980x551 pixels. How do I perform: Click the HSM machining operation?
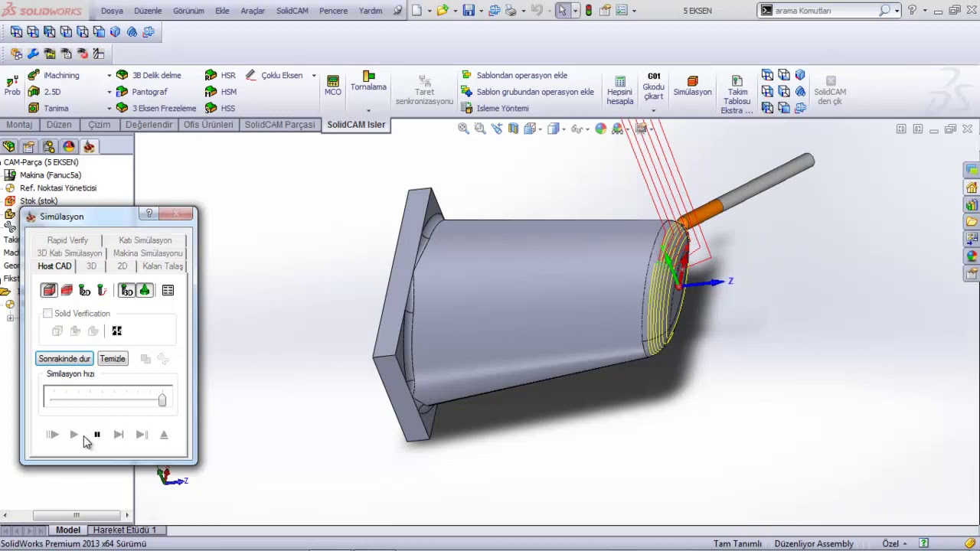point(220,92)
